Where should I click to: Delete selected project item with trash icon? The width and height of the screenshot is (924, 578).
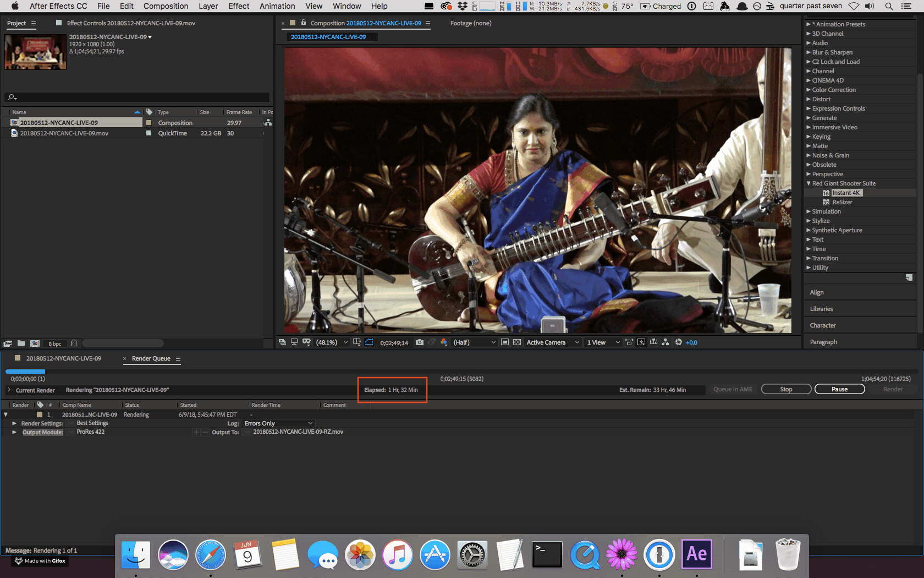coord(74,343)
